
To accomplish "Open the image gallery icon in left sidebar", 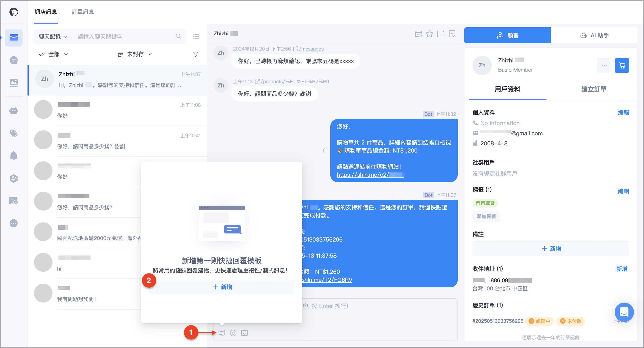I will click(14, 83).
